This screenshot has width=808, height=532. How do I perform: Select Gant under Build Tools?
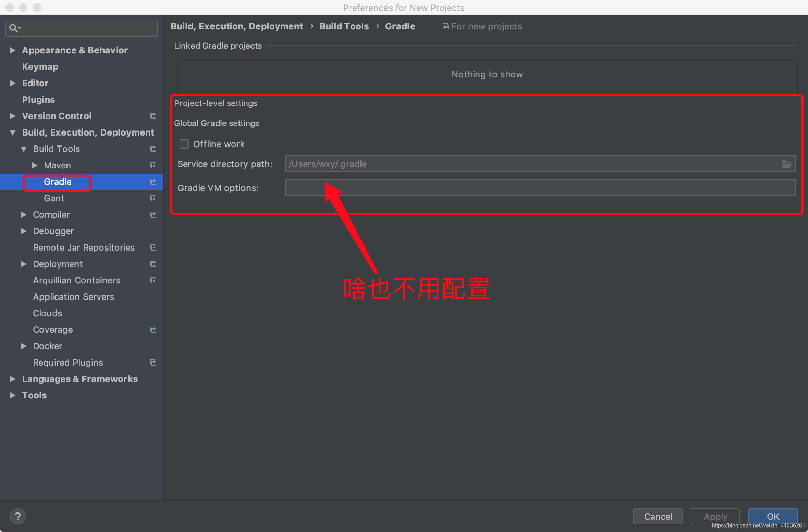(x=54, y=198)
